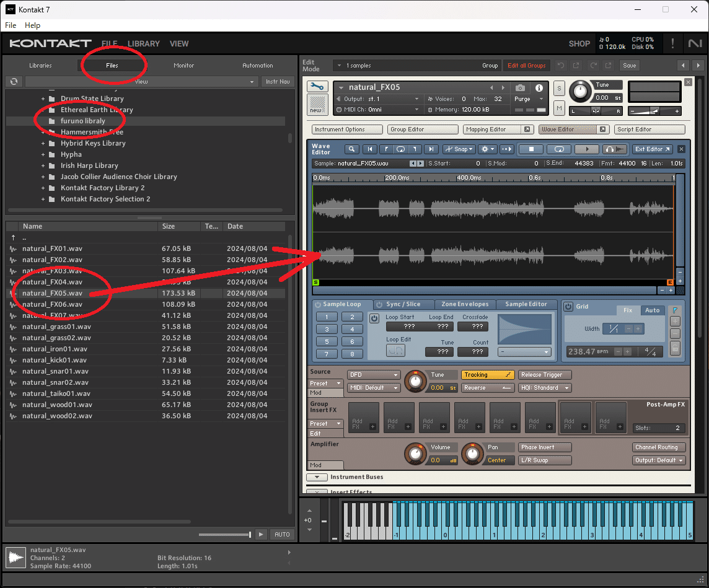The height and width of the screenshot is (588, 709).
Task: Toggle headphone audition on select button
Action: pyautogui.click(x=615, y=149)
